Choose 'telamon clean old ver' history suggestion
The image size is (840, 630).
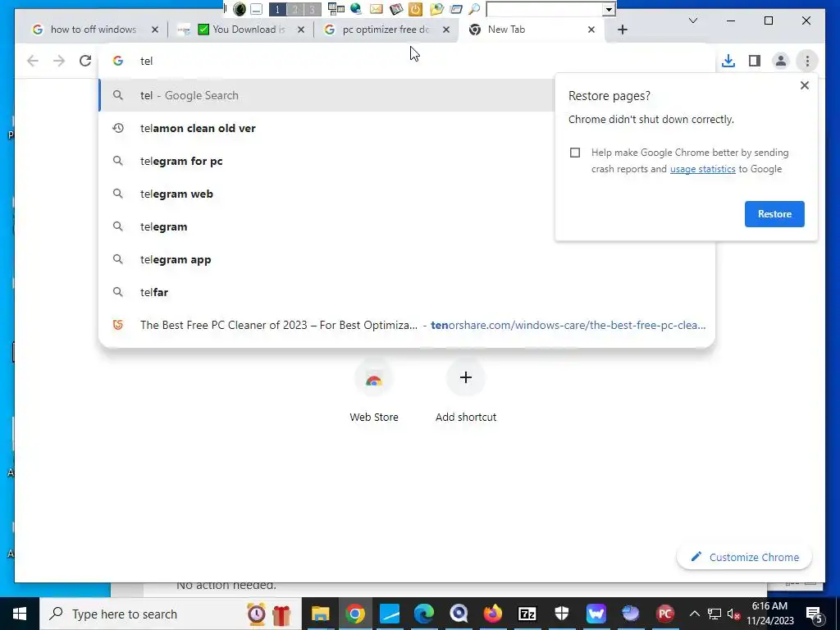326,128
